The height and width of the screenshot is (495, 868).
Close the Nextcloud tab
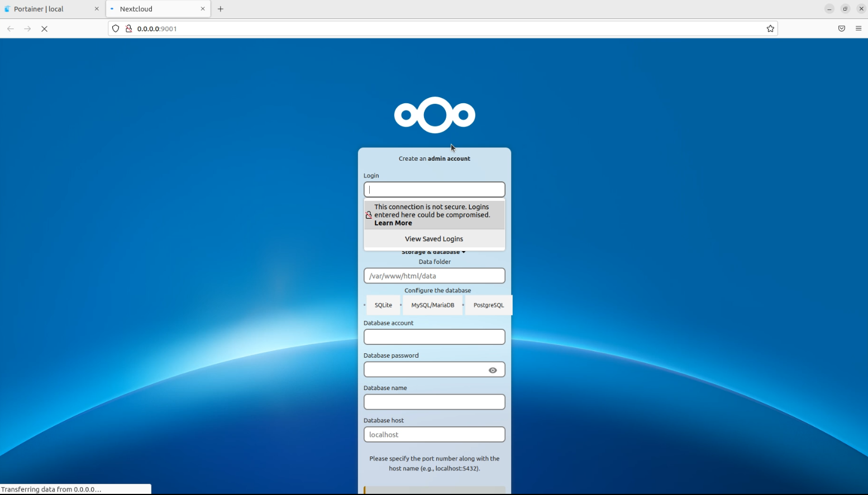[x=203, y=9]
